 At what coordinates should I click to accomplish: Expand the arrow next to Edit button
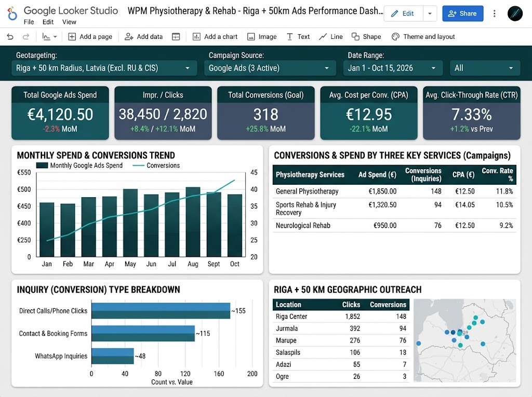click(x=430, y=13)
